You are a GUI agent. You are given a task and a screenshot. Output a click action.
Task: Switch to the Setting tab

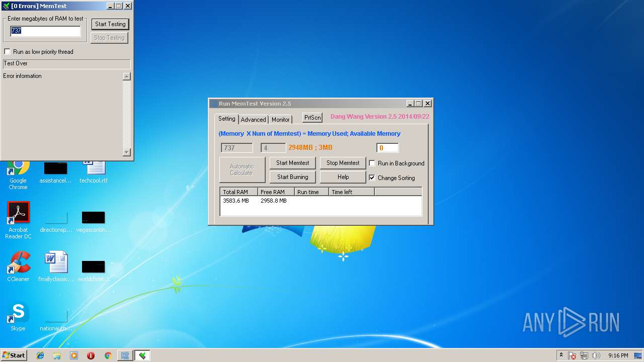pos(226,119)
